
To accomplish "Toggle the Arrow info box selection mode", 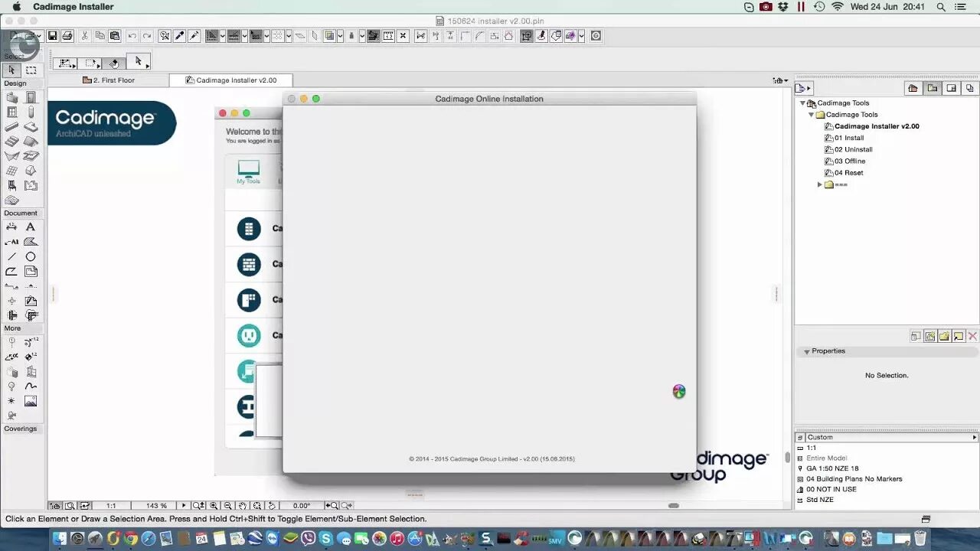I will 139,62.
